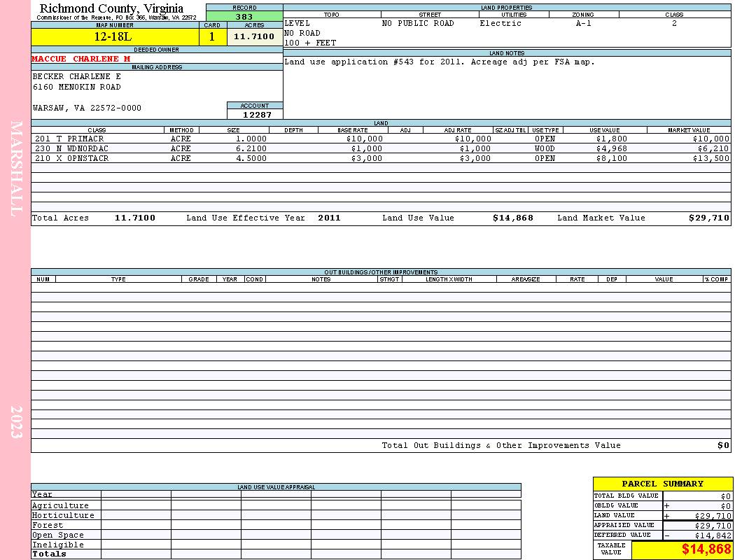The image size is (735, 560).
Task: Select the OBLDG VALUE label
Action: 616,505
